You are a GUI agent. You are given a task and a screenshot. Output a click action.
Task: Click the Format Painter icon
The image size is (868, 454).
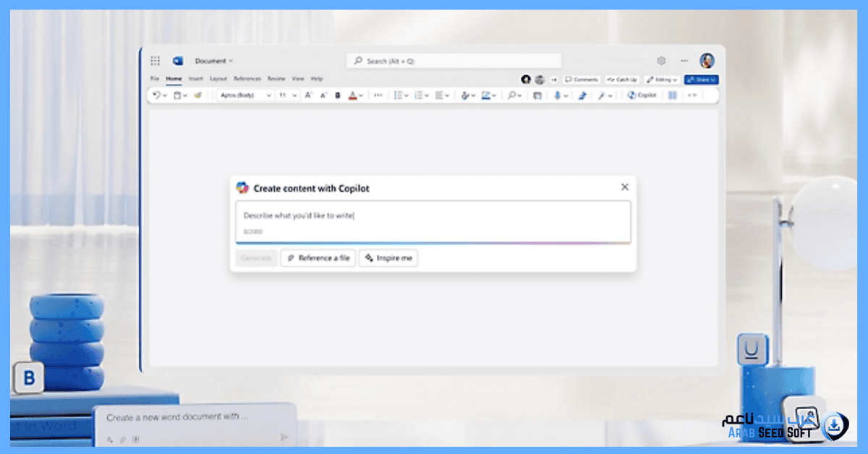click(x=197, y=95)
